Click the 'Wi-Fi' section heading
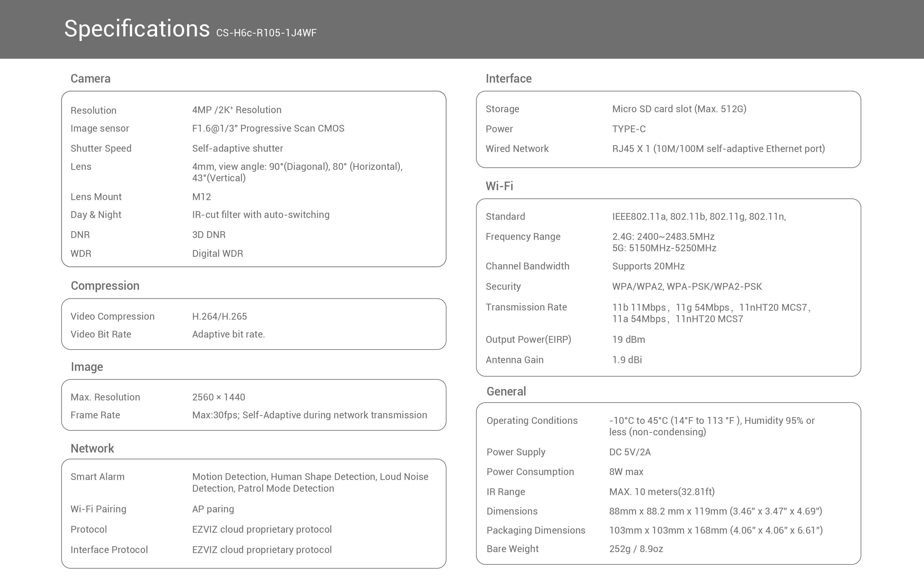Image resolution: width=924 pixels, height=578 pixels. click(499, 186)
